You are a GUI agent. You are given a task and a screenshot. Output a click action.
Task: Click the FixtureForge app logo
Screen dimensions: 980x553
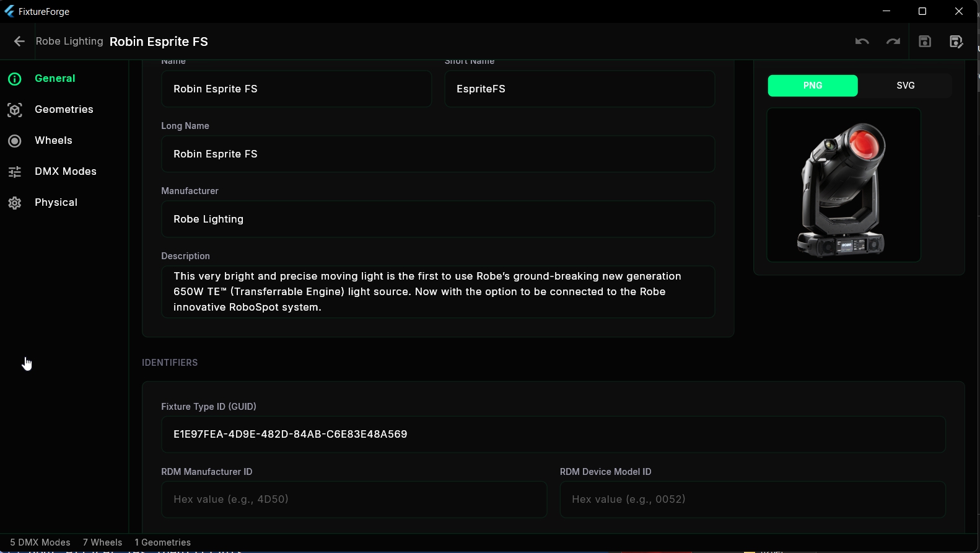click(9, 11)
